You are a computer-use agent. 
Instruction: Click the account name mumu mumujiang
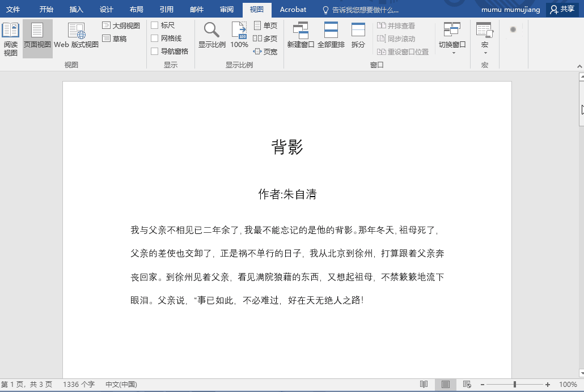(x=511, y=10)
